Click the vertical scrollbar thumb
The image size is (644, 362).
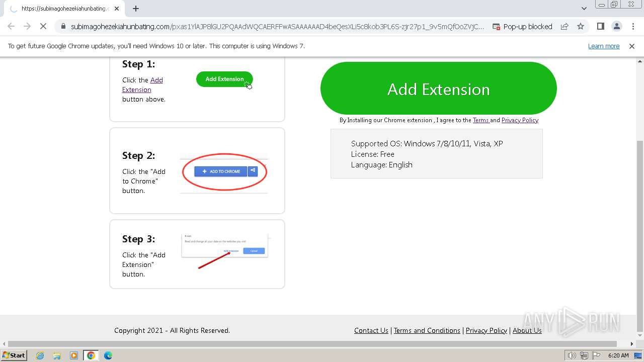639,236
